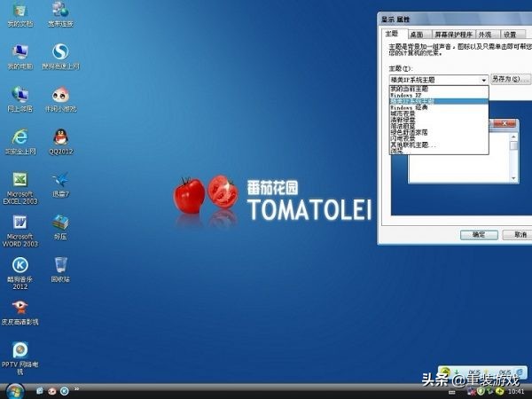
Task: Select the QQ2012 penguin icon
Action: (60, 137)
